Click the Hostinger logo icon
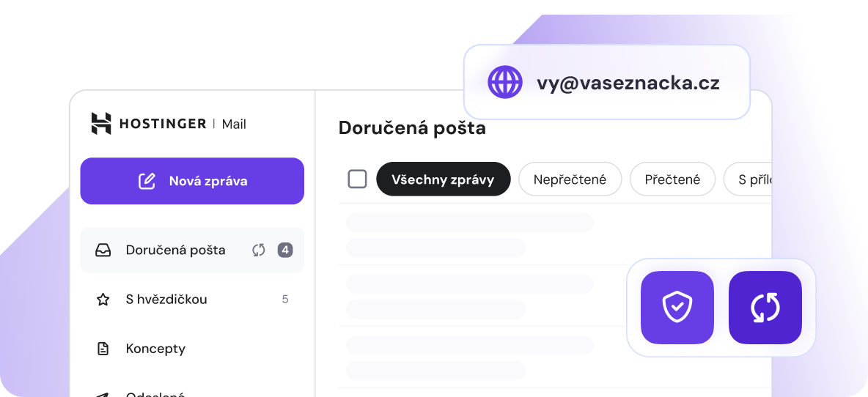Image resolution: width=868 pixels, height=397 pixels. click(x=101, y=124)
